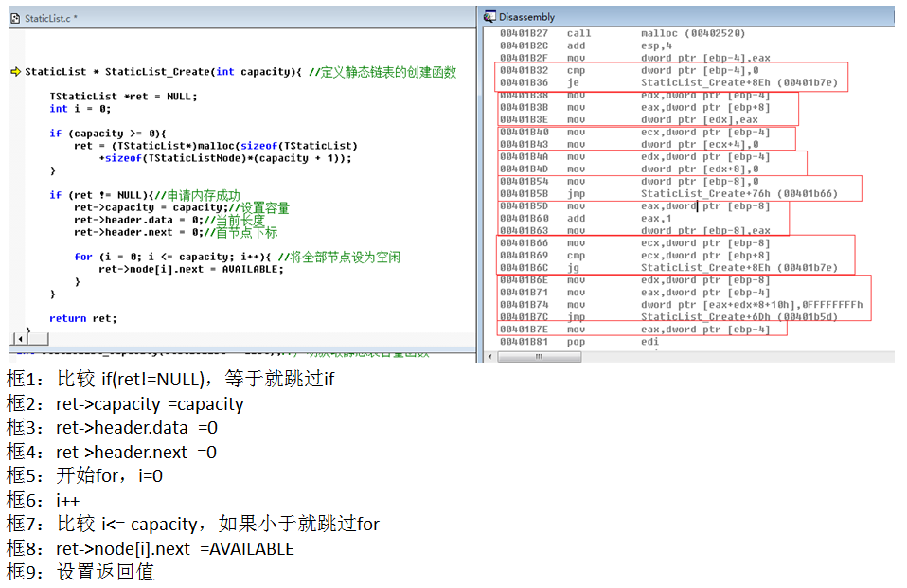Click the line 'if (ret != NULL){'

(145, 195)
